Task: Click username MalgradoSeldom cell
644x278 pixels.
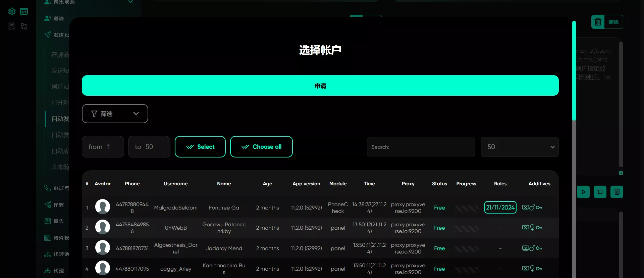Action: (x=176, y=208)
